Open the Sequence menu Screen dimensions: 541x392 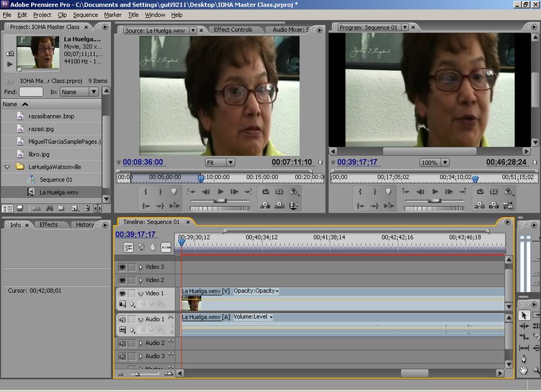coord(85,15)
